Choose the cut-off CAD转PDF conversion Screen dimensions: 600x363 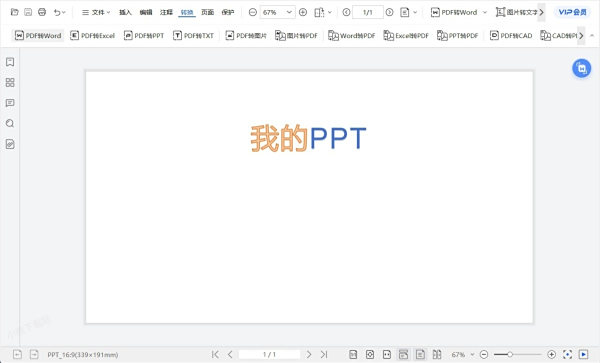[558, 36]
